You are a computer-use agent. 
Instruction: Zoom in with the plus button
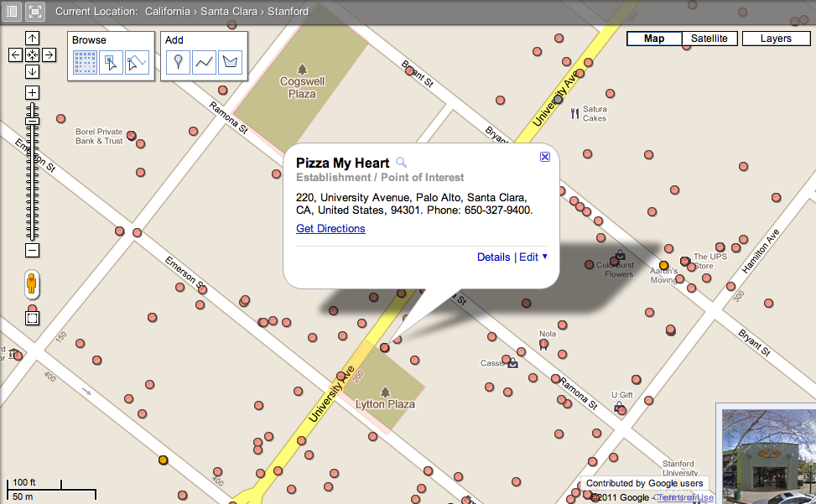[x=32, y=93]
